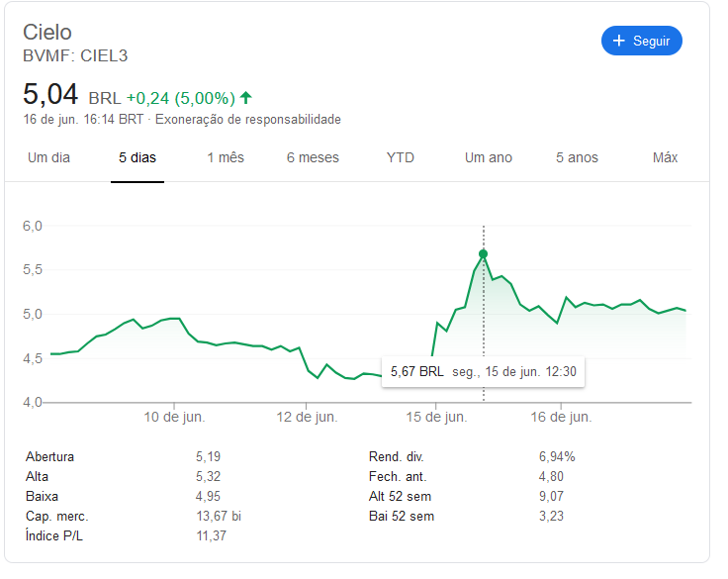Click the 16 de jun. axis label
This screenshot has height=579, width=728.
point(561,417)
